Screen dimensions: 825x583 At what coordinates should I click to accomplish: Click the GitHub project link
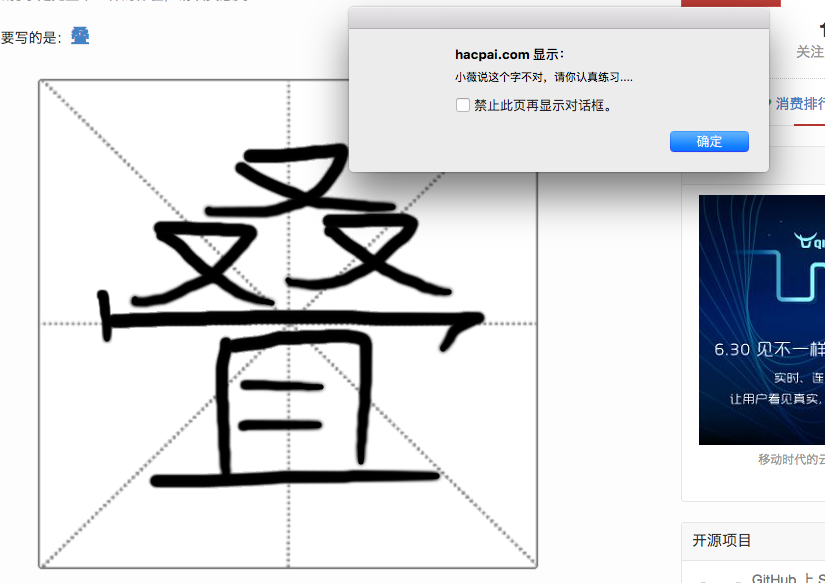point(788,578)
